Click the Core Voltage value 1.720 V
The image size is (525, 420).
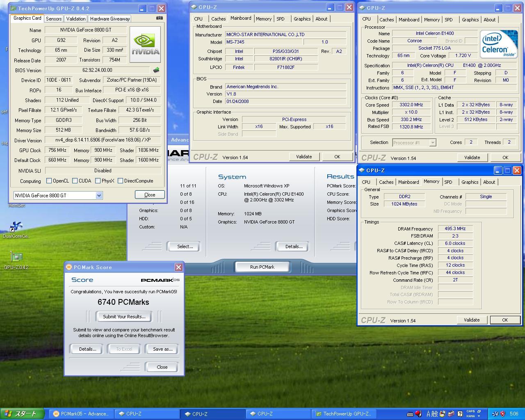point(463,55)
